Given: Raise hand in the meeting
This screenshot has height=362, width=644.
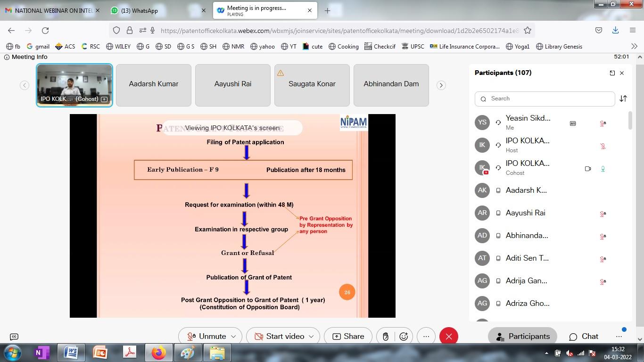Looking at the screenshot, I should pos(386,336).
